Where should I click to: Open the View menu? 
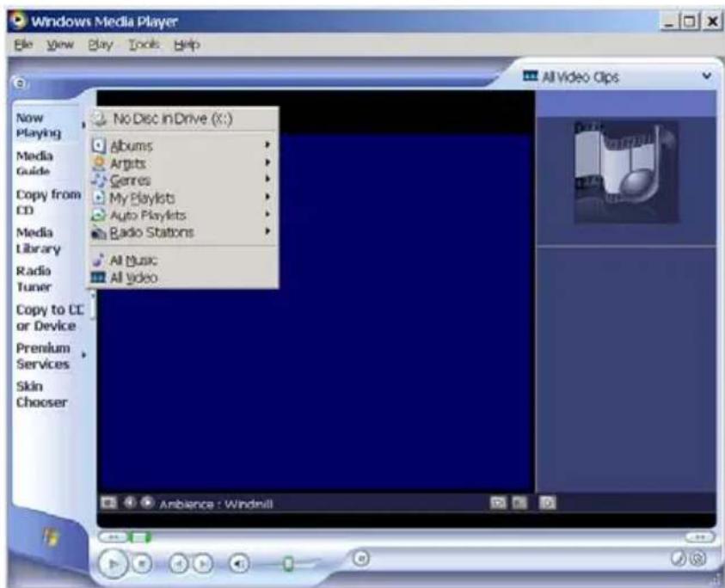[60, 45]
